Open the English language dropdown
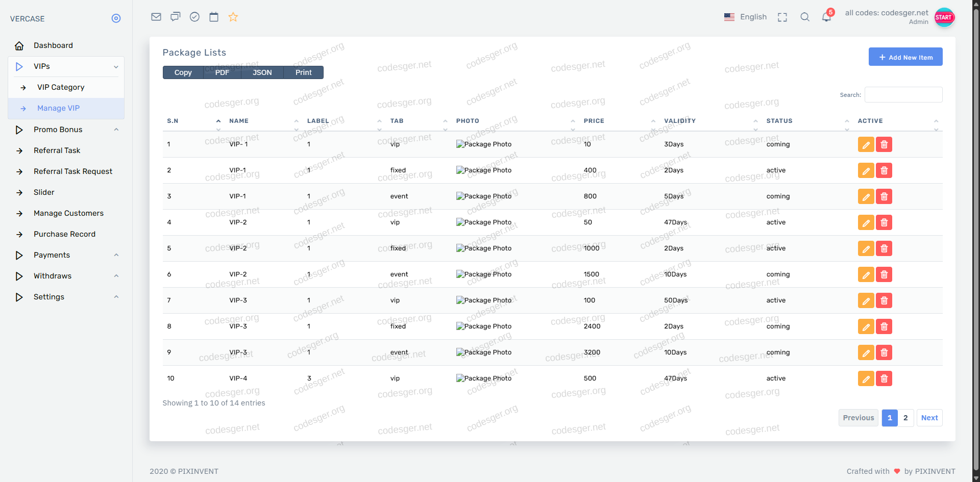 [746, 17]
